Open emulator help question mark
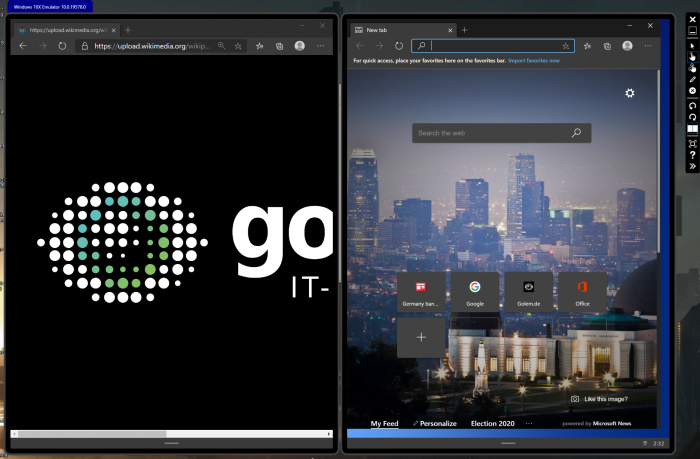 (x=692, y=155)
